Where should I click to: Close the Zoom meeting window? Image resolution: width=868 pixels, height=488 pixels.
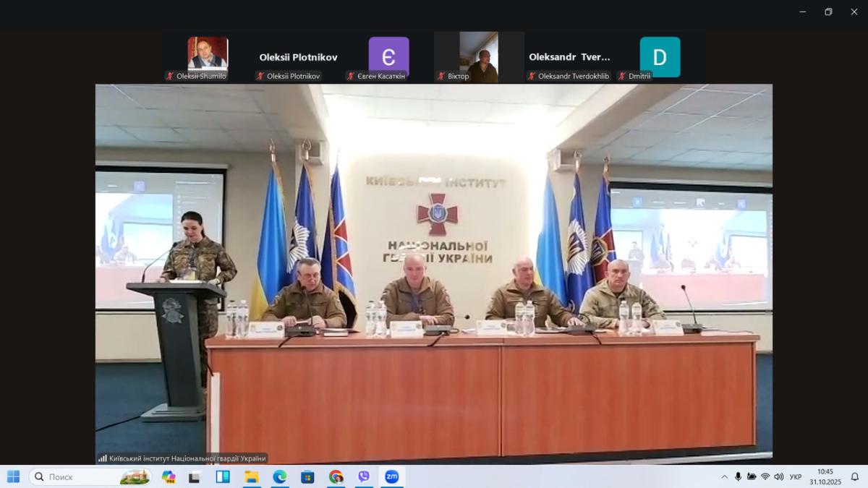(854, 12)
